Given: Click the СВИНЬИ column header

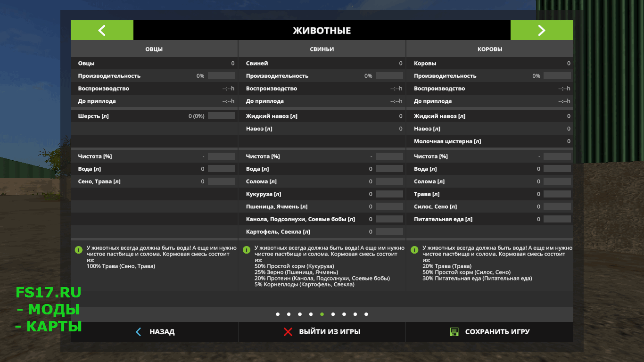Looking at the screenshot, I should tap(322, 49).
